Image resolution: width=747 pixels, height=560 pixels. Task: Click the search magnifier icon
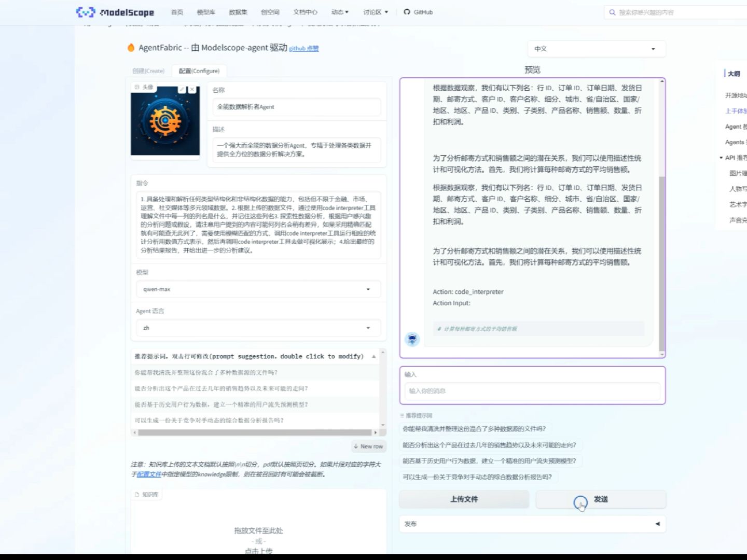(612, 12)
